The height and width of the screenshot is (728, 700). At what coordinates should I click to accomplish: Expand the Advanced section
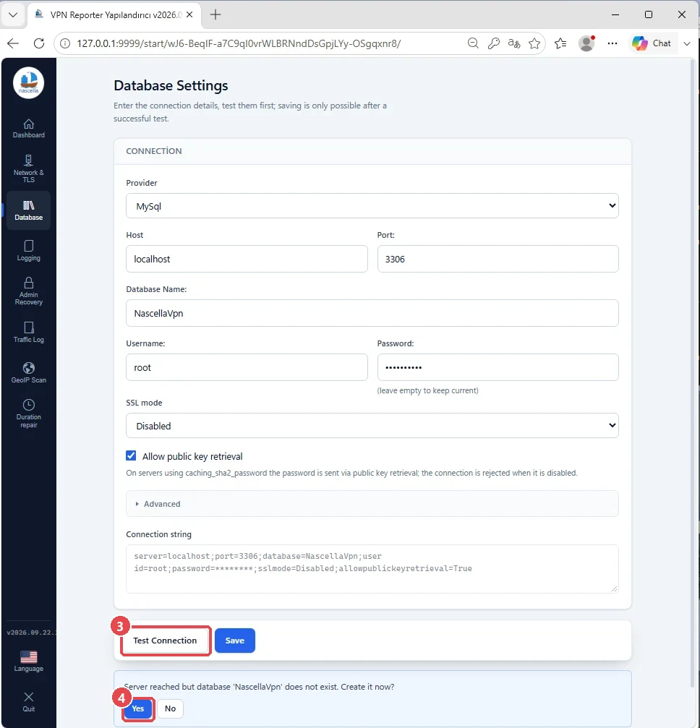372,504
